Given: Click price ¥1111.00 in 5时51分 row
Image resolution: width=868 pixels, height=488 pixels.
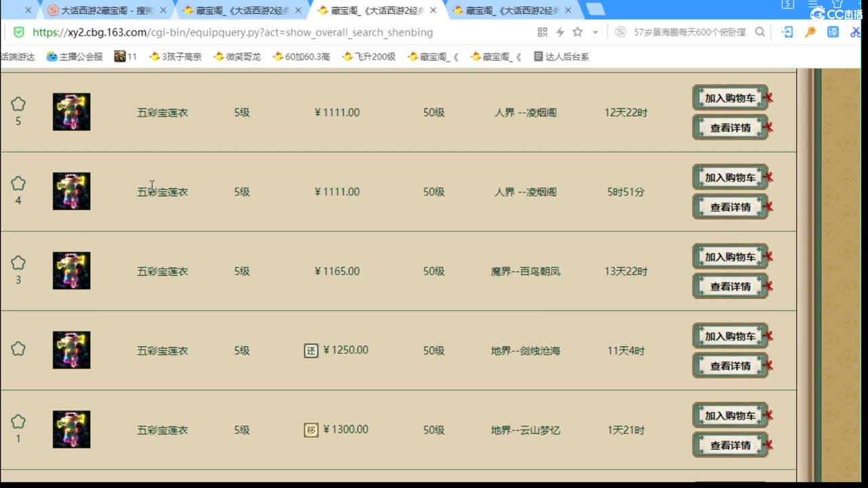Looking at the screenshot, I should 337,192.
